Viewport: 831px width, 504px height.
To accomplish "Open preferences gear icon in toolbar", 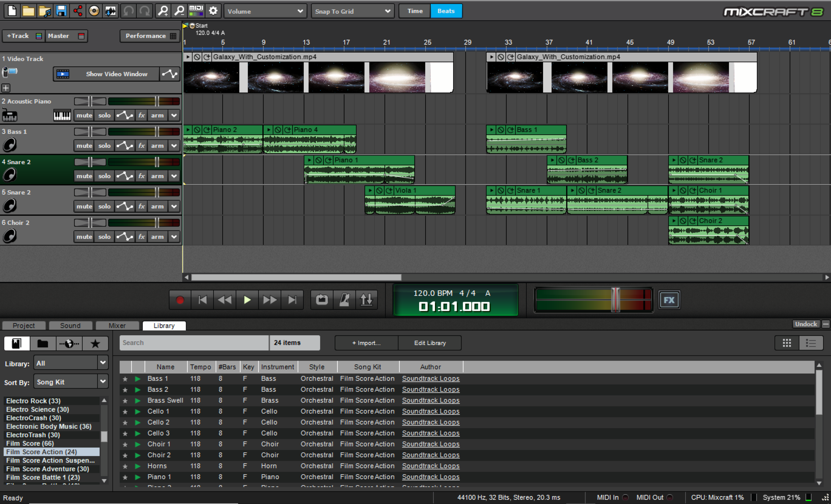I will point(213,11).
